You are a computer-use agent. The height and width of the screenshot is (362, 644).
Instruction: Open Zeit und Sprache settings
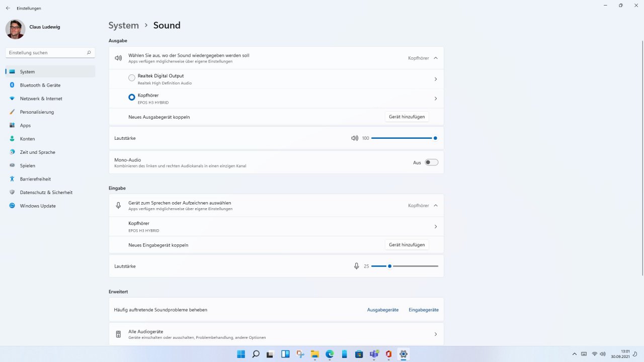pos(50,152)
